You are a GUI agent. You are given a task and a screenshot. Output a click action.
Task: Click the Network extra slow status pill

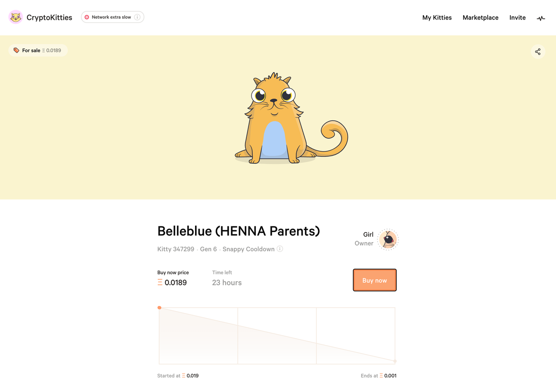click(x=113, y=17)
